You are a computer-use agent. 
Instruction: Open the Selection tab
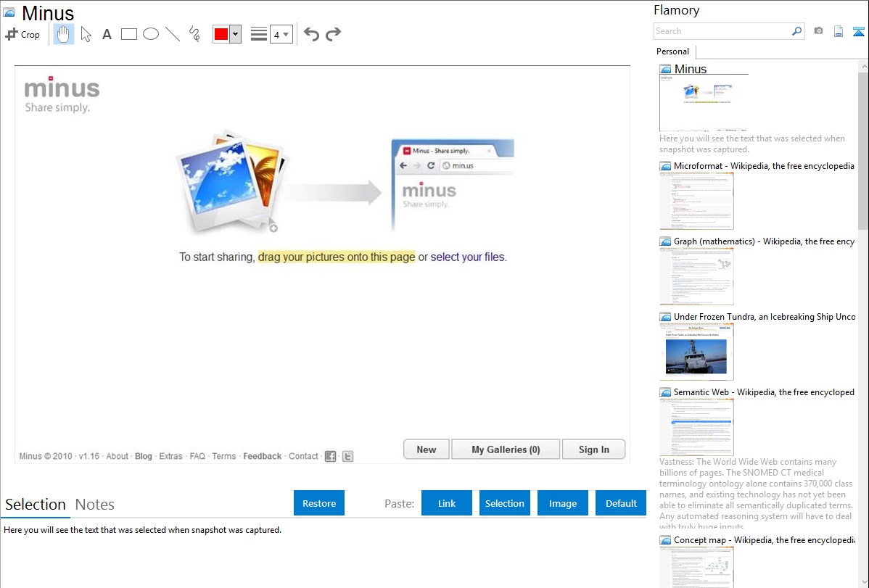[36, 505]
